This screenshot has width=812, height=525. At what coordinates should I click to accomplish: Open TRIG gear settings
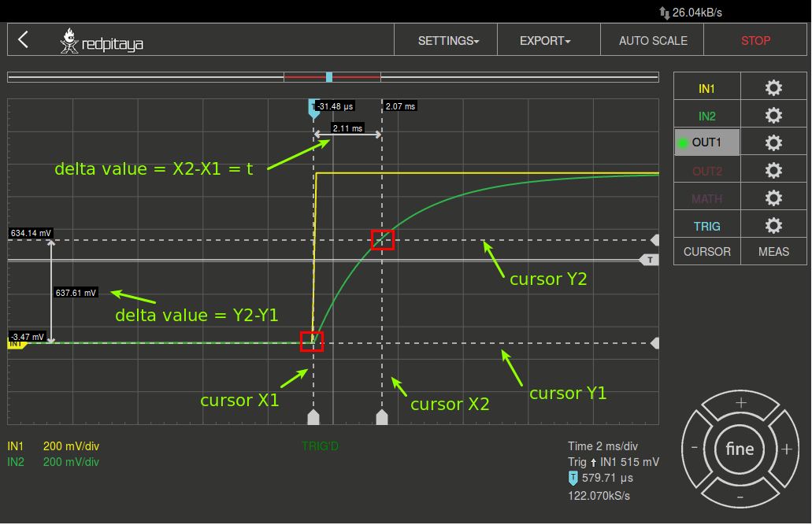(x=773, y=225)
